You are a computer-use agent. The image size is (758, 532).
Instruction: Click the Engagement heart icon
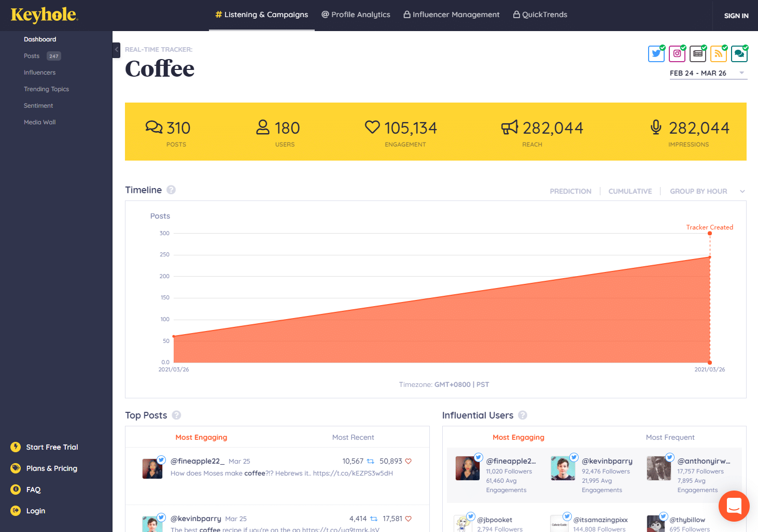(x=372, y=127)
